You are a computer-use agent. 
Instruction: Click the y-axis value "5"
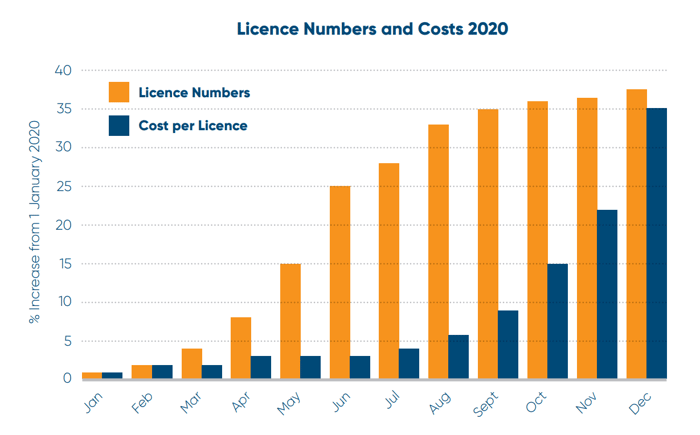68,341
